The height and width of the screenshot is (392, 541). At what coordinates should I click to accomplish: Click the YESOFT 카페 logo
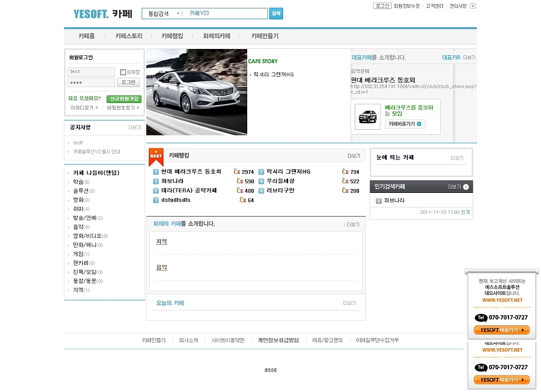103,14
